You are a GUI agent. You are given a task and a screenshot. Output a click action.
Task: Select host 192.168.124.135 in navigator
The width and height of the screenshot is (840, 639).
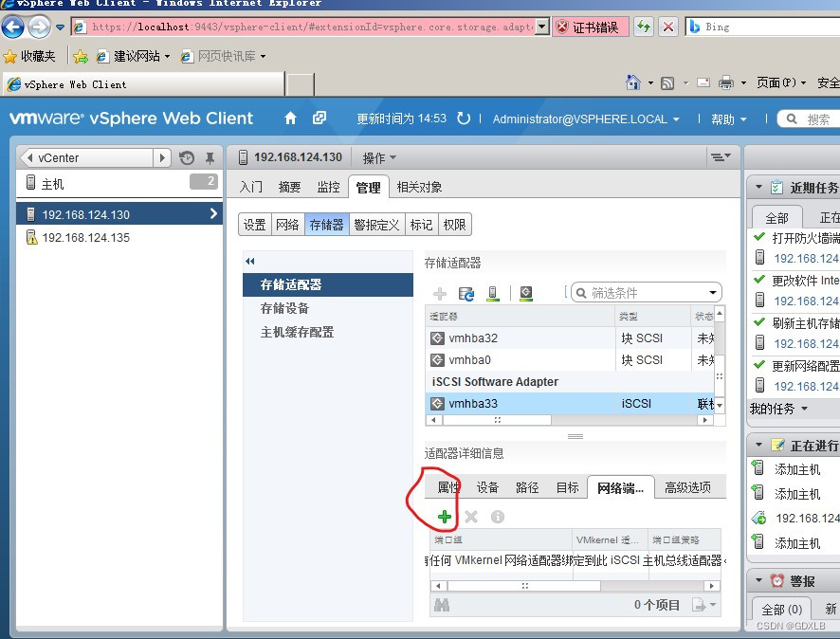[x=119, y=237]
